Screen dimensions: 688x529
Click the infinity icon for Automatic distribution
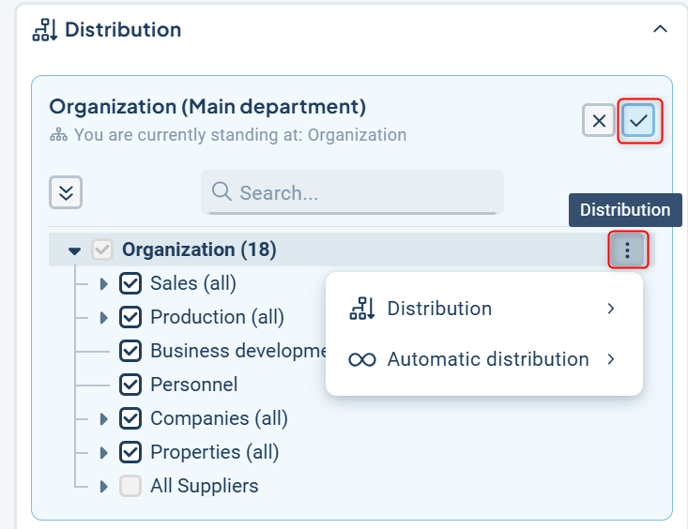click(x=362, y=359)
